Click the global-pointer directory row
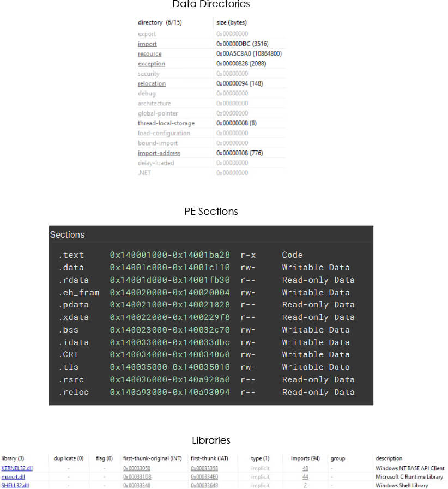 tap(211, 113)
